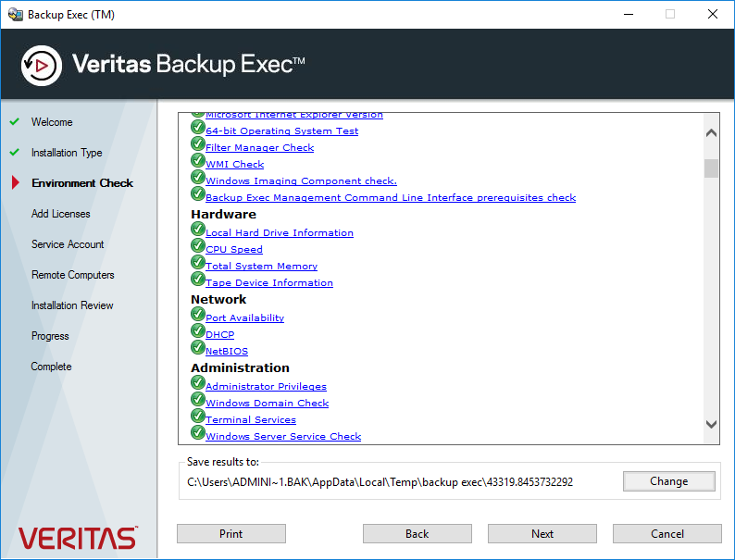Click check icon beside Windows Server Service Check
The width and height of the screenshot is (735, 560).
pos(198,432)
